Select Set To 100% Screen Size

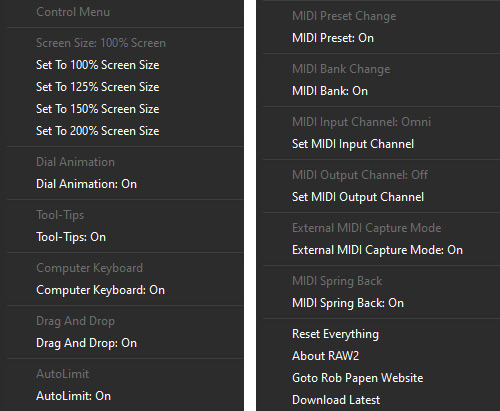[x=125, y=65]
